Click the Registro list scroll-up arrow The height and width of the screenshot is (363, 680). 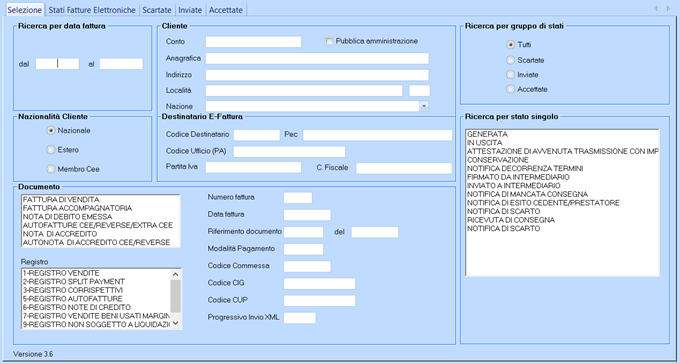[x=176, y=274]
